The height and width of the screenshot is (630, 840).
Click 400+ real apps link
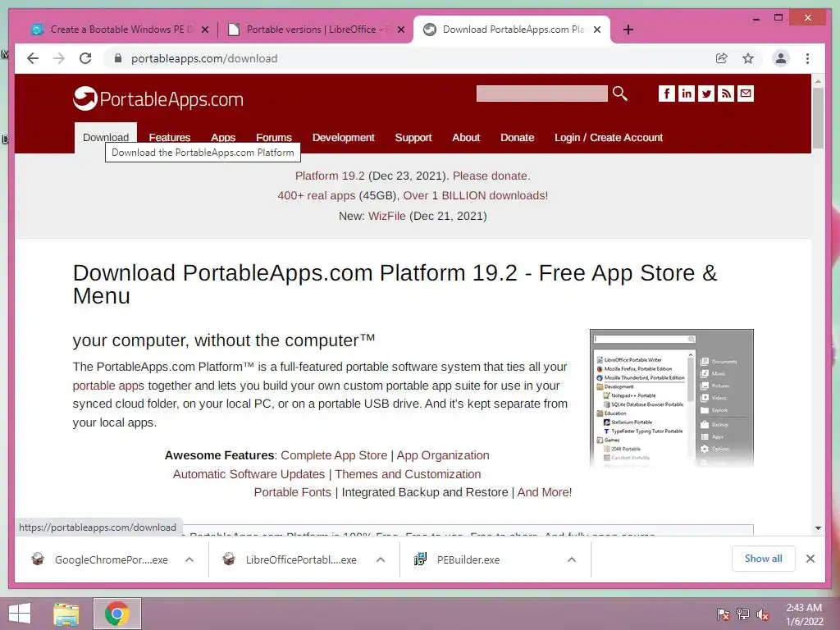(316, 195)
